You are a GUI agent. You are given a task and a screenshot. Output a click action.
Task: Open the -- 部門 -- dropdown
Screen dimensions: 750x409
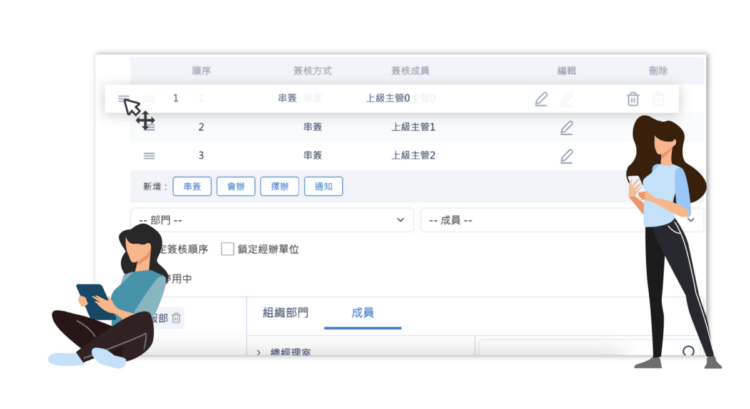tap(271, 219)
